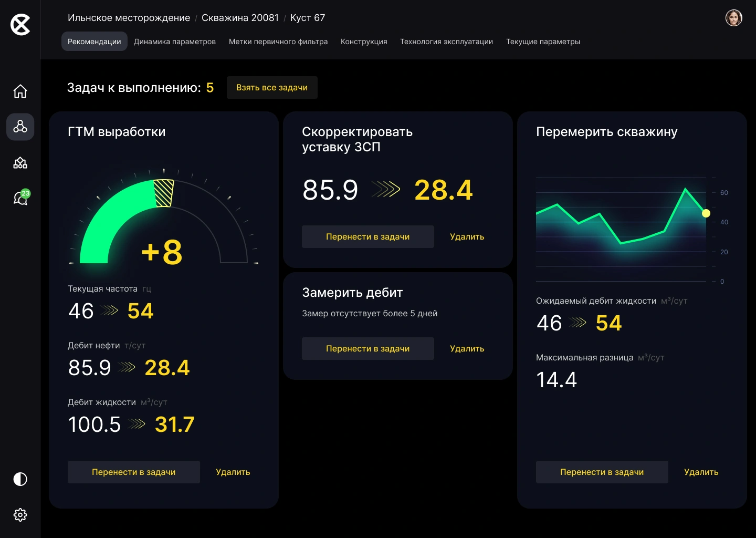The width and height of the screenshot is (756, 538).
Task: Open notifications with the 23 badge
Action: pos(20,198)
